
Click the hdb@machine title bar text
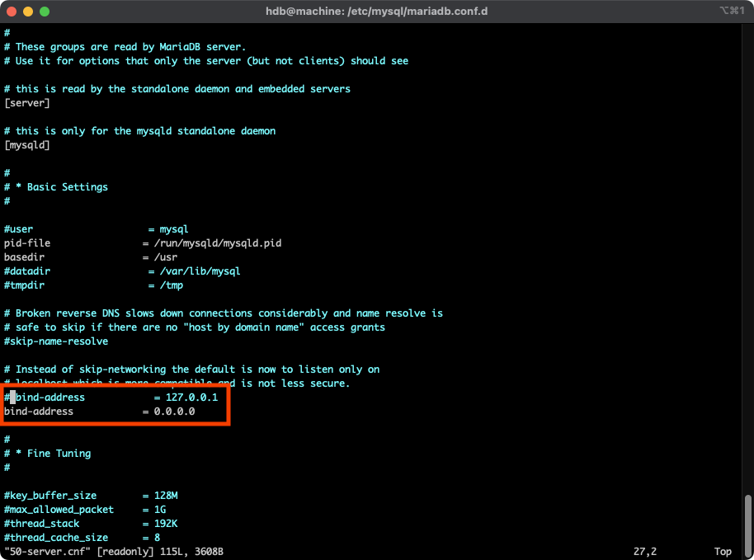tap(375, 12)
